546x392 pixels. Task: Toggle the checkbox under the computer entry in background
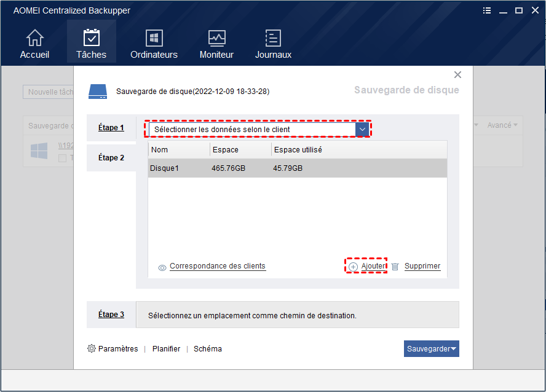(x=62, y=159)
